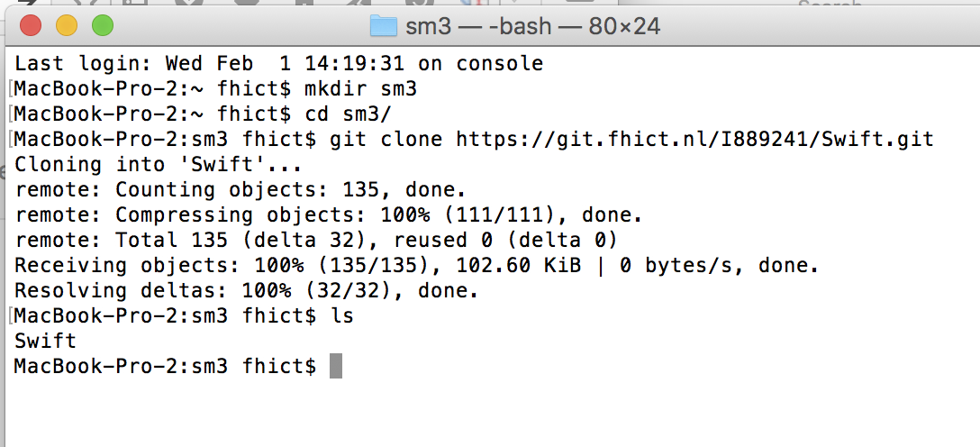Click the window title "sm3 — -bash — 80×24"
980x447 pixels.
pos(532,26)
